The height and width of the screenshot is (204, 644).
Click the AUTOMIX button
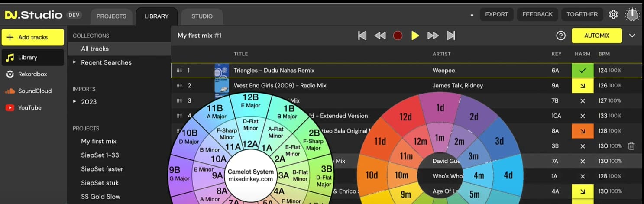597,36
